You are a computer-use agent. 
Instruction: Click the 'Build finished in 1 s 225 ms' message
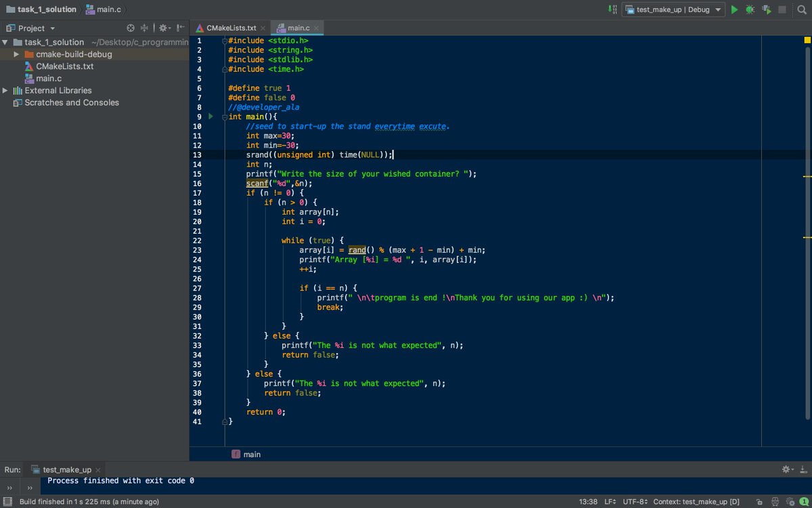[89, 502]
